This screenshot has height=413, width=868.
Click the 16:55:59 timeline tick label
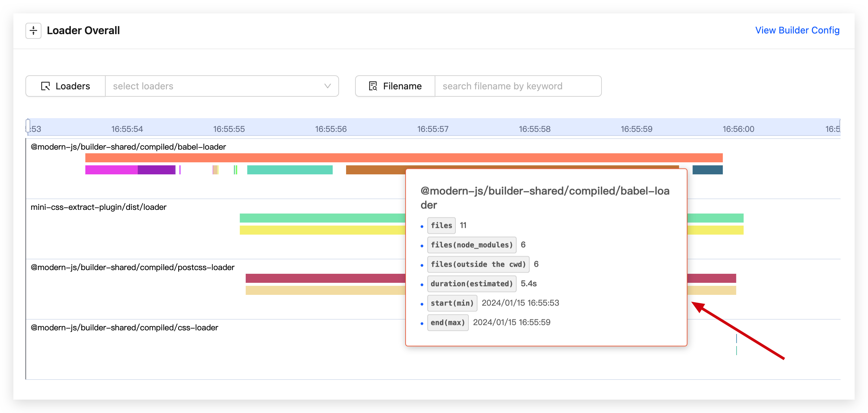(636, 129)
